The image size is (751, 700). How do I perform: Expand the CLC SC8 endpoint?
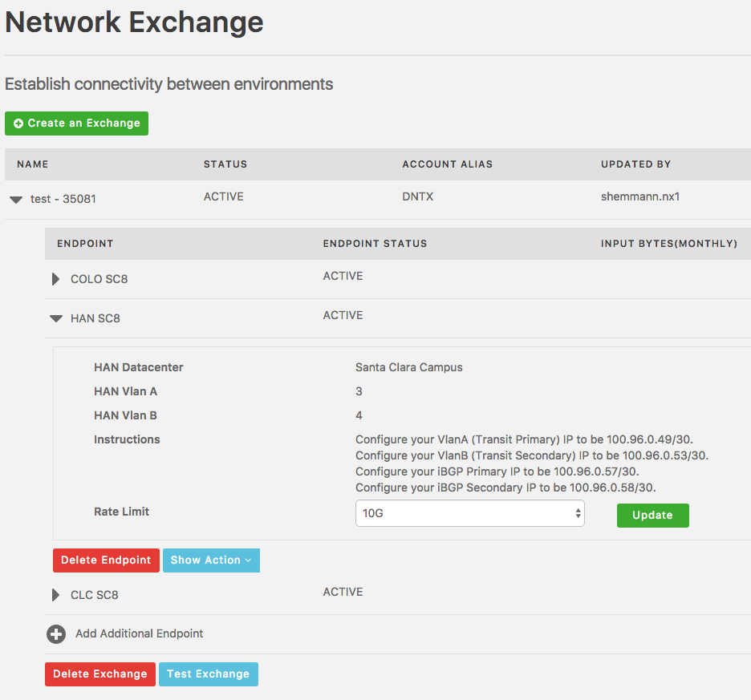(55, 595)
